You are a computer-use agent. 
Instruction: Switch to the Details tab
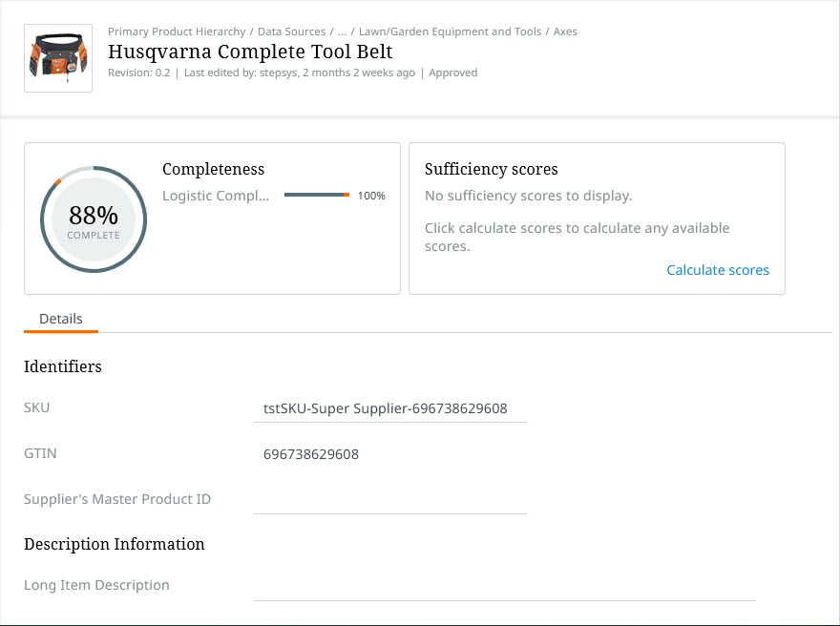(x=61, y=319)
